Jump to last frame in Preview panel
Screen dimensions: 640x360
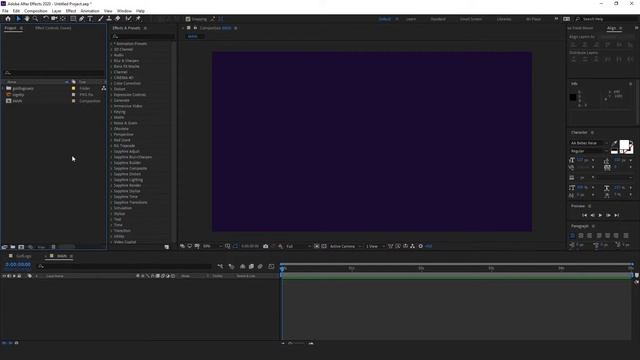617,215
